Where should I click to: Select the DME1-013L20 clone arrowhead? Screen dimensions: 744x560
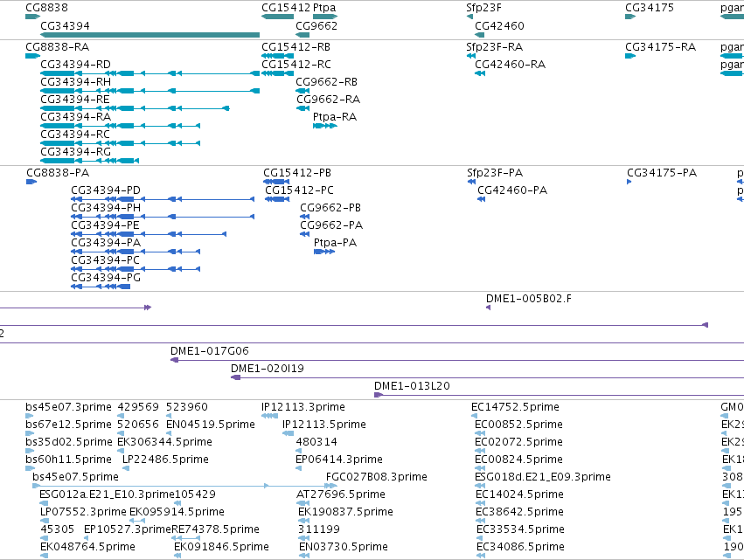(x=379, y=395)
